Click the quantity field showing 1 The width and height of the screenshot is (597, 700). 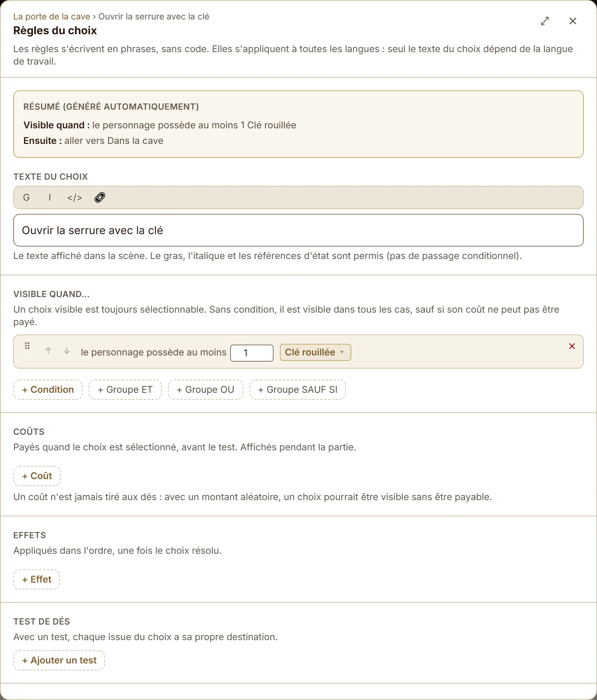[x=252, y=353]
